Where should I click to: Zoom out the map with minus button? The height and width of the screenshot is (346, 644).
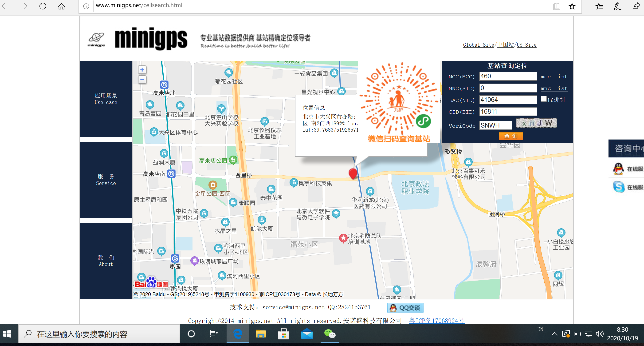pyautogui.click(x=142, y=80)
